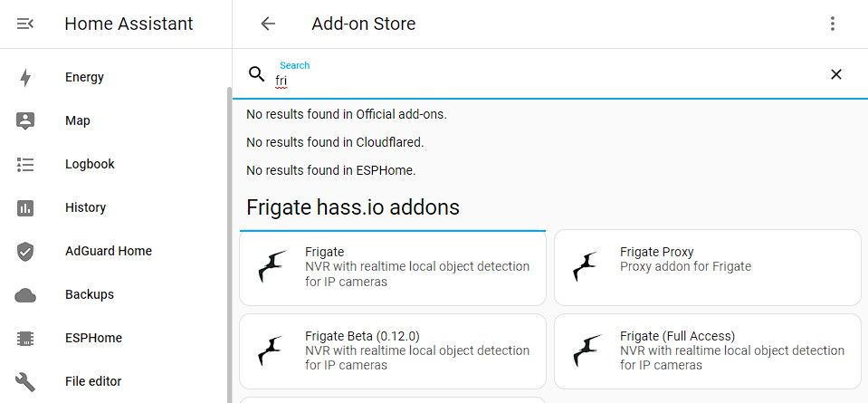
Task: Clear the search field with the X
Action: tap(836, 74)
